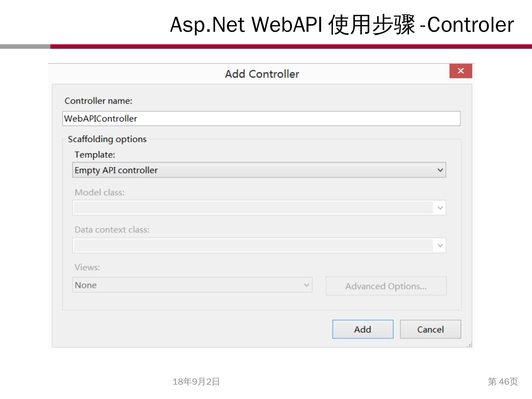Close the Add Controller dialog
The height and width of the screenshot is (399, 532).
(x=460, y=71)
